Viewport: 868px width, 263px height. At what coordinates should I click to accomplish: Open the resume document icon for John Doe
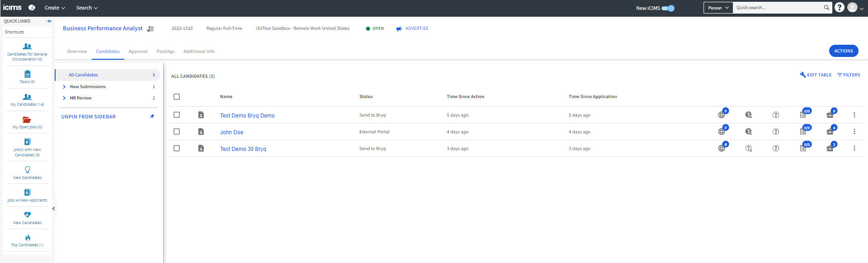201,131
